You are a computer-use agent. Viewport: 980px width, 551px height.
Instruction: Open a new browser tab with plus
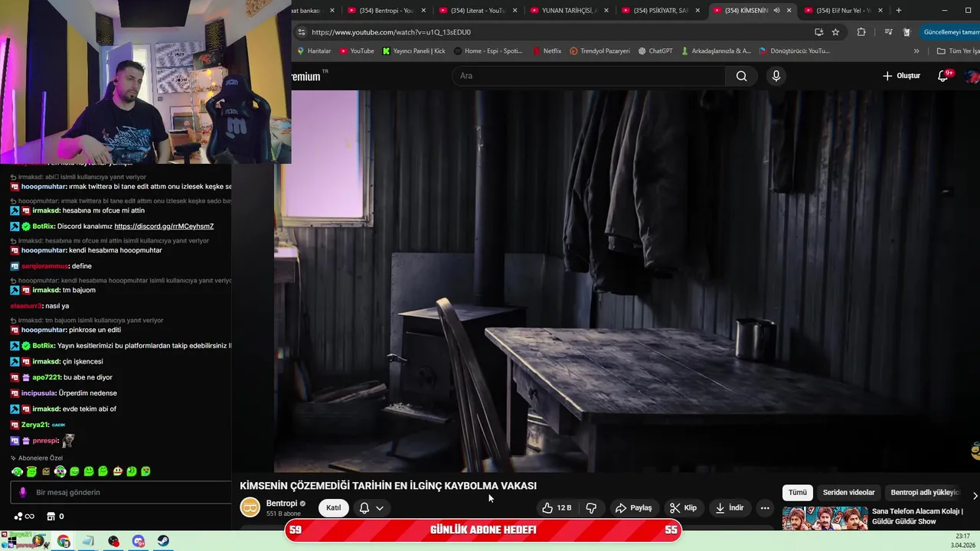pyautogui.click(x=898, y=11)
